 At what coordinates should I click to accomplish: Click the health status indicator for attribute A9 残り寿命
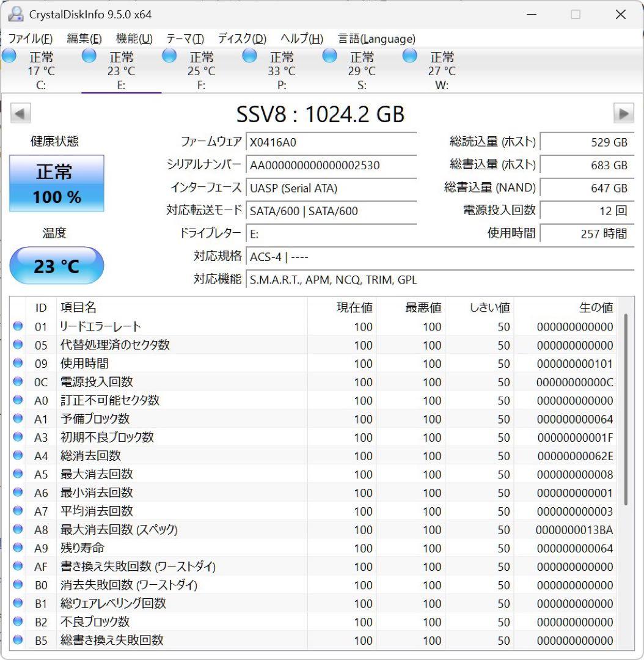(x=18, y=548)
